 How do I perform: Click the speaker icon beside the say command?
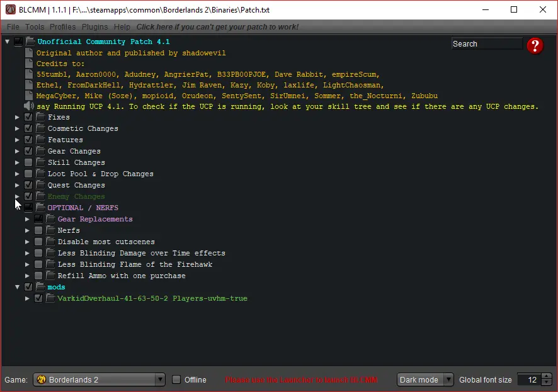point(29,106)
